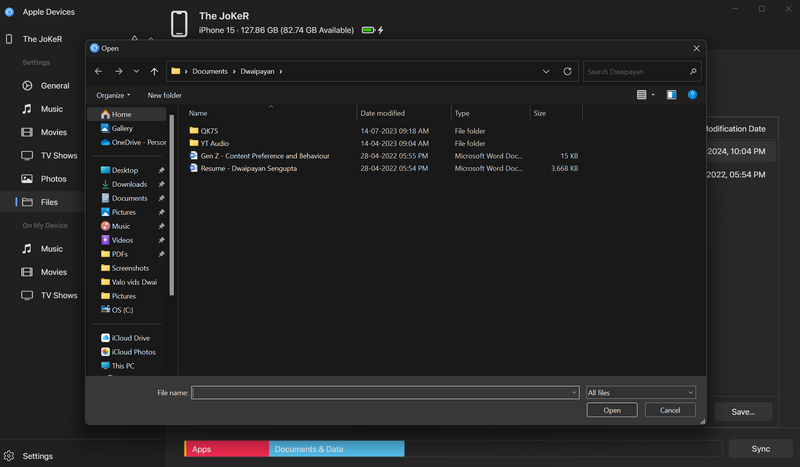800x467 pixels.
Task: Open the Organize menu
Action: tap(113, 95)
